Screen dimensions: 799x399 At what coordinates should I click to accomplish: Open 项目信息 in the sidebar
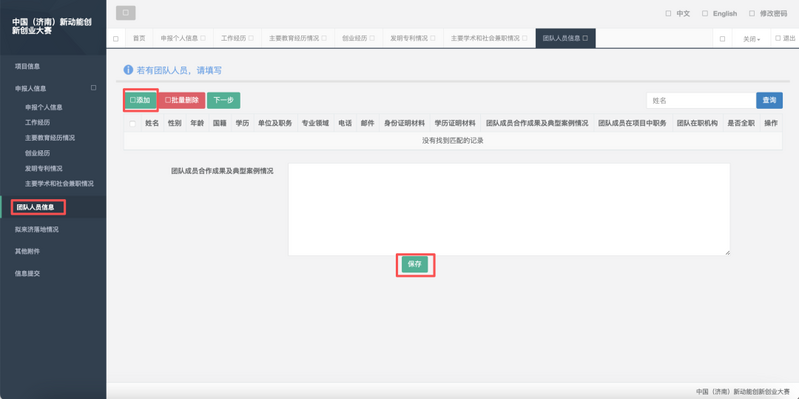[28, 66]
